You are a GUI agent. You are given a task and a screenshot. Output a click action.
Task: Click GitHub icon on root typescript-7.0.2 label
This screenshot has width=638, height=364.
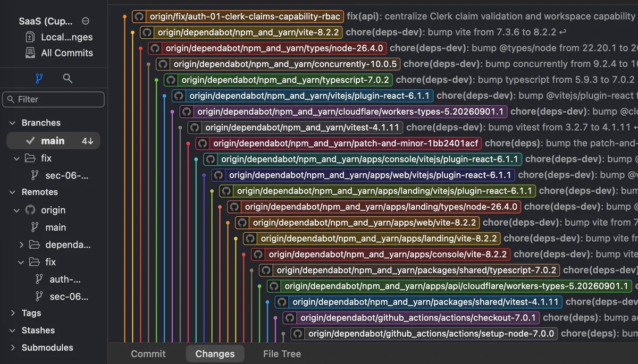[x=171, y=80]
